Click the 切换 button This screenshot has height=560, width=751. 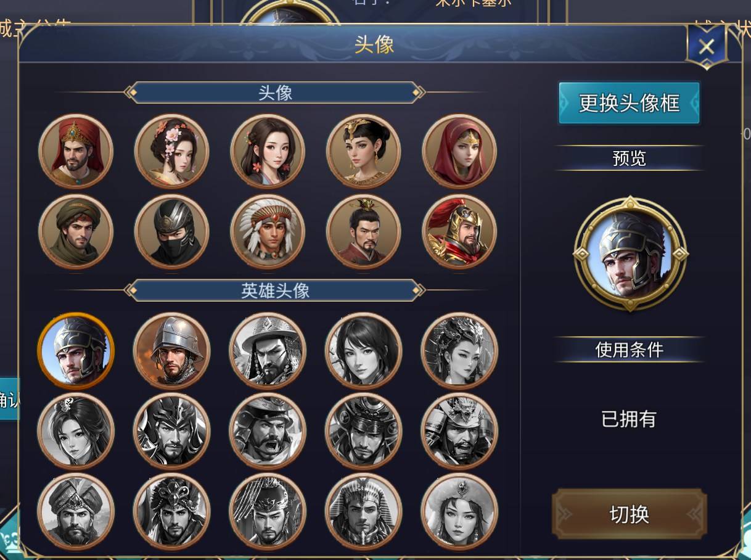pyautogui.click(x=630, y=514)
